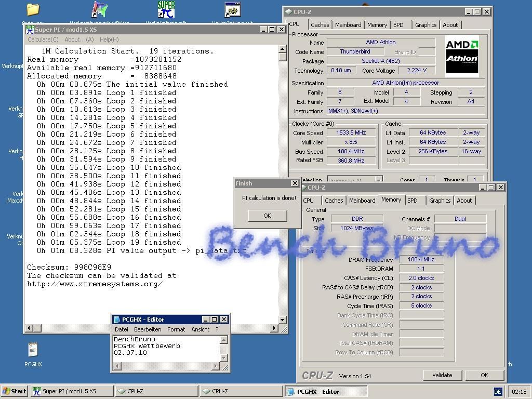
Task: Select the PCGHX - Editor taskbar button
Action: [326, 391]
